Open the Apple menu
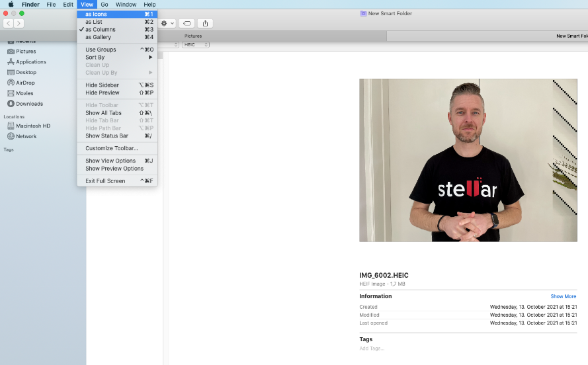 click(11, 5)
